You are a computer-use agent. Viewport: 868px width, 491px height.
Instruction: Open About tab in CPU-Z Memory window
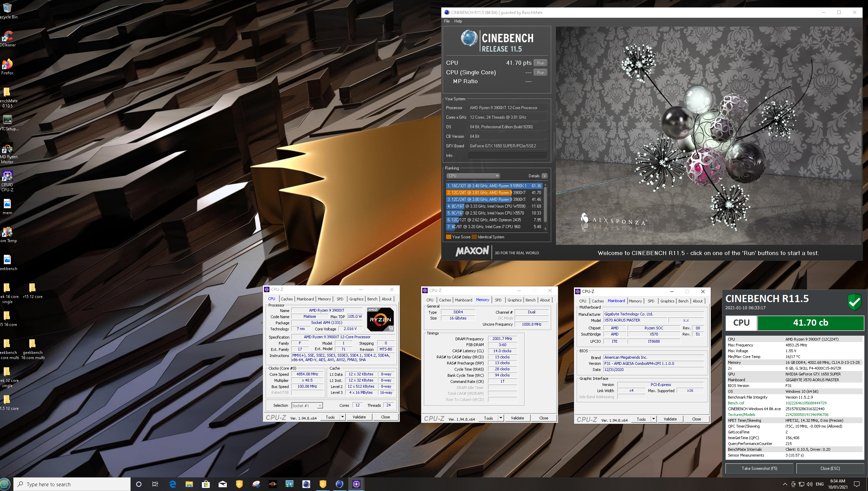click(545, 300)
